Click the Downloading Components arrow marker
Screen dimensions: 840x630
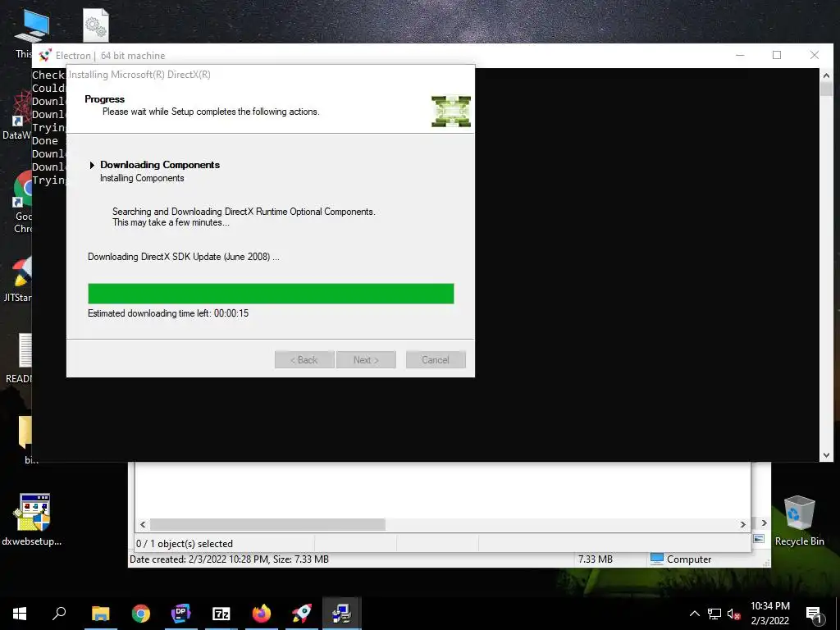[x=92, y=165]
